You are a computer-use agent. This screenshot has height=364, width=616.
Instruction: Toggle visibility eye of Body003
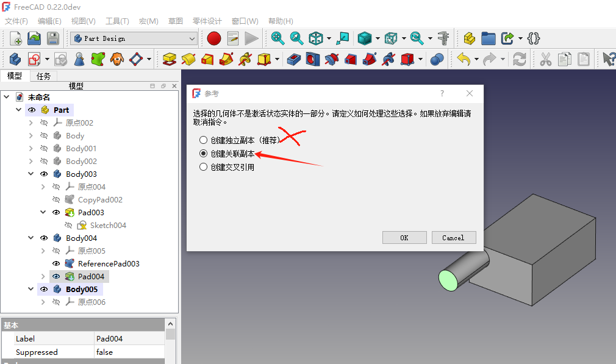[44, 174]
